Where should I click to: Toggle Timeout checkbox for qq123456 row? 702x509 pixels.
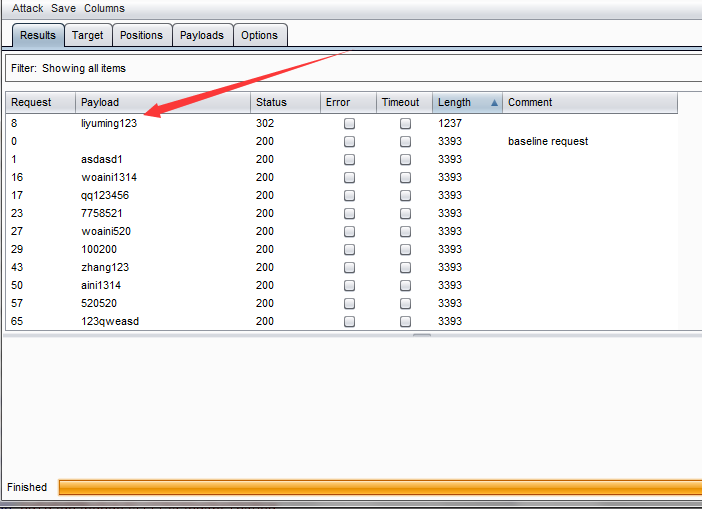tap(405, 196)
